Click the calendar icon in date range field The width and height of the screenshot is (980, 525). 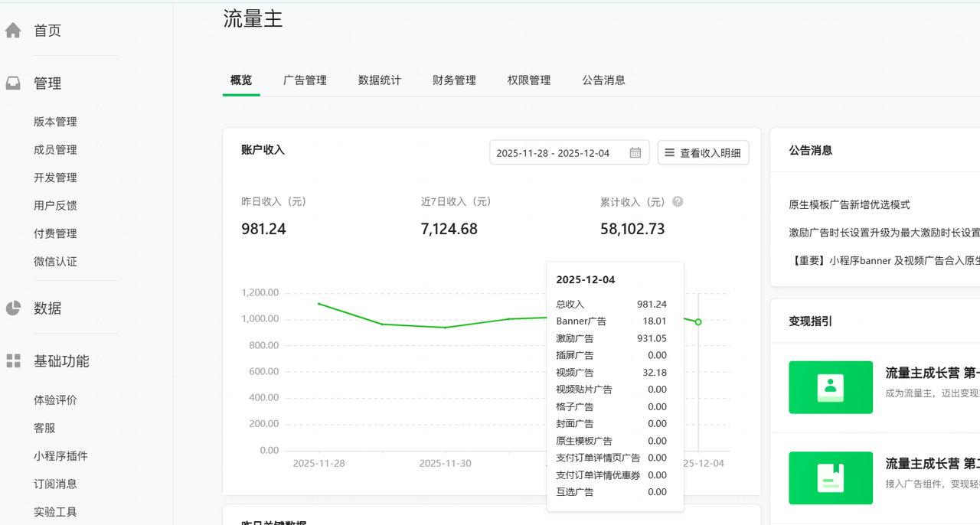click(x=635, y=152)
